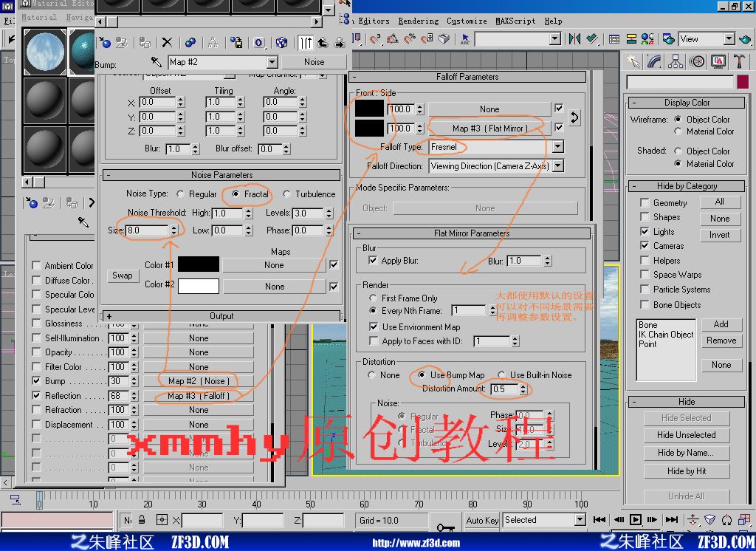Toggle Bump map checkbox in Maps list
The width and height of the screenshot is (756, 551).
coord(36,380)
